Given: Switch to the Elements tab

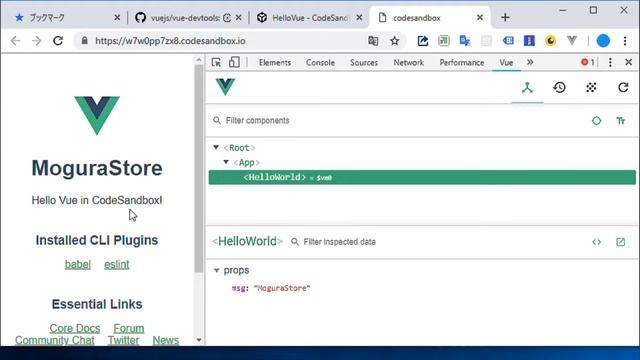Looking at the screenshot, I should [x=275, y=62].
